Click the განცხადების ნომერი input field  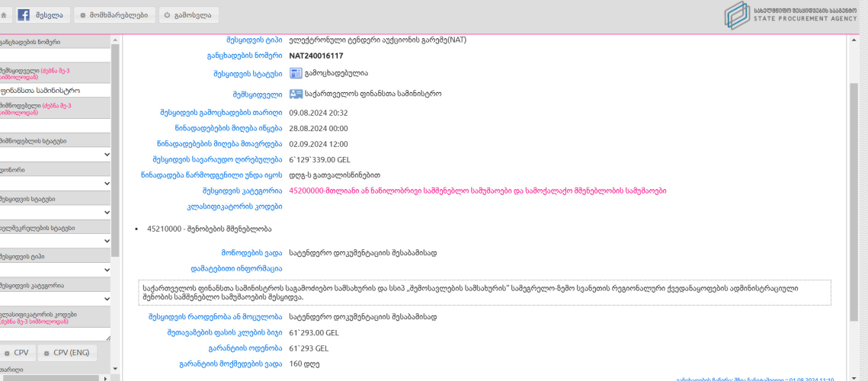coord(55,55)
